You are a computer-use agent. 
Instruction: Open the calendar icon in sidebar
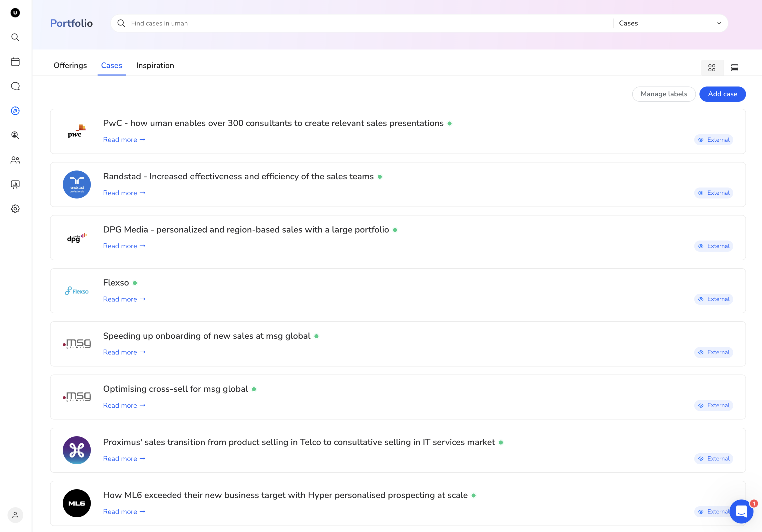click(15, 62)
